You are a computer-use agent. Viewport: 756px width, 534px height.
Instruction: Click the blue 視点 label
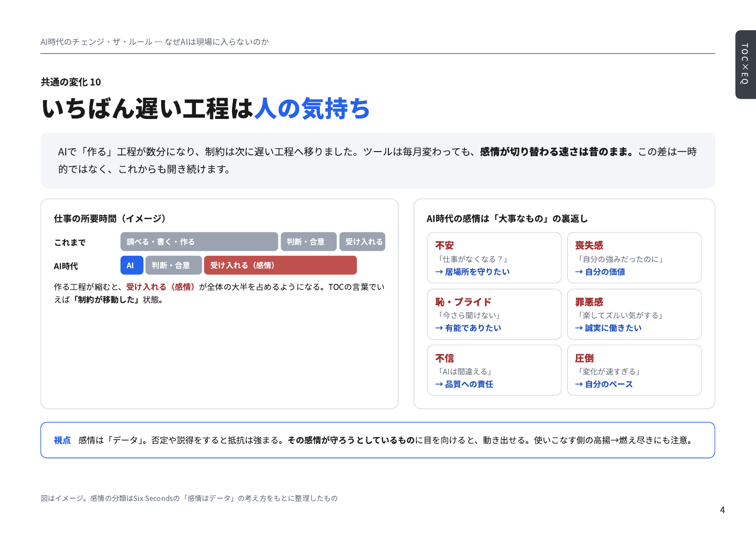coord(62,441)
